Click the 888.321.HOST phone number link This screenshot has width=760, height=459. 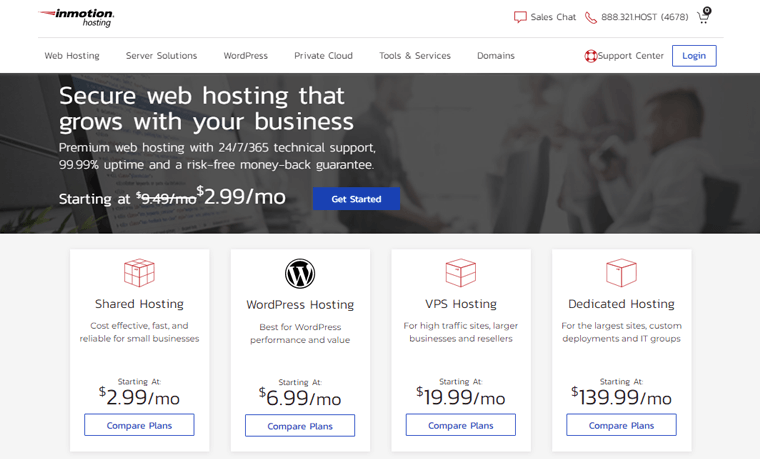[x=644, y=17]
